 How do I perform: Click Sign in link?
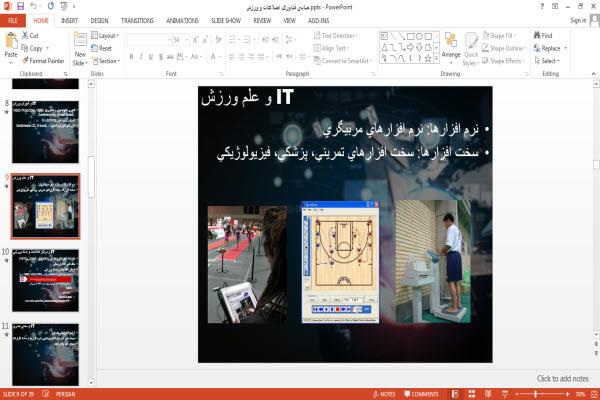pyautogui.click(x=578, y=20)
